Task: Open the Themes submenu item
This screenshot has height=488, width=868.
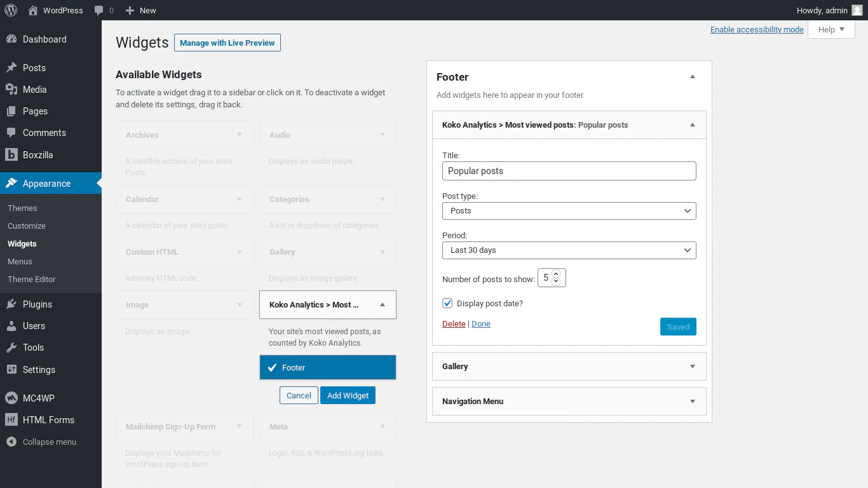Action: coord(22,208)
